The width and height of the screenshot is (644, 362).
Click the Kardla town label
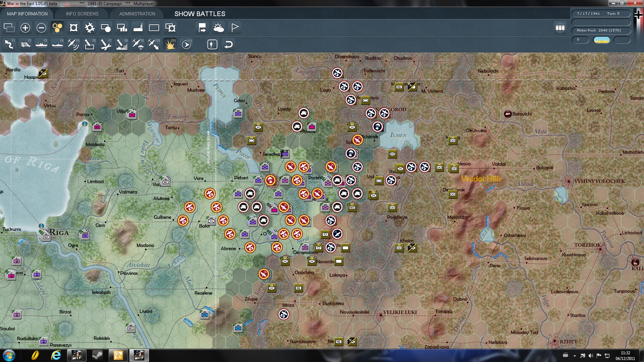click(x=13, y=70)
